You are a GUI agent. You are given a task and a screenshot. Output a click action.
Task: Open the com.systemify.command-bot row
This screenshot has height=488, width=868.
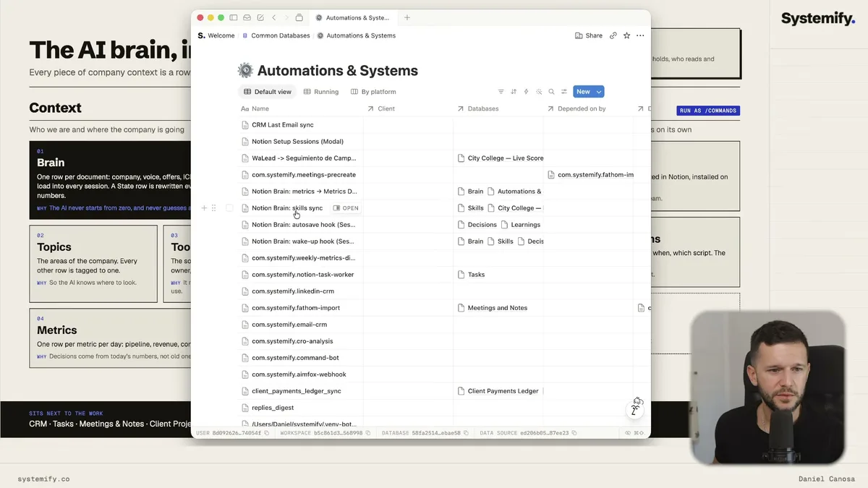pyautogui.click(x=295, y=358)
